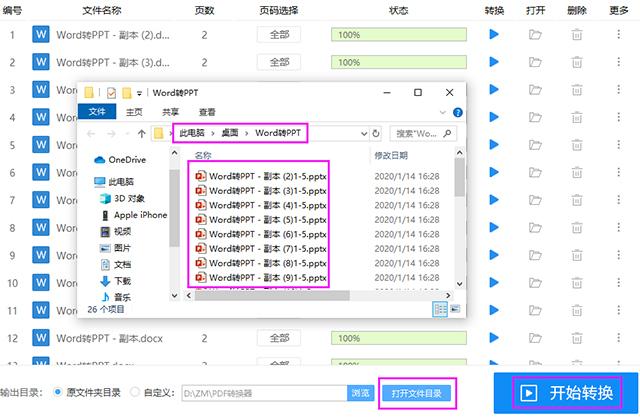Open output folder for row 1 file
This screenshot has width=640, height=420.
tap(535, 35)
